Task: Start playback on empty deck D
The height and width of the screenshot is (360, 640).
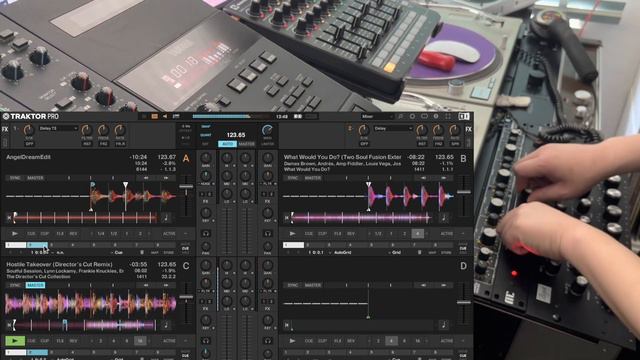Action: [x=292, y=340]
